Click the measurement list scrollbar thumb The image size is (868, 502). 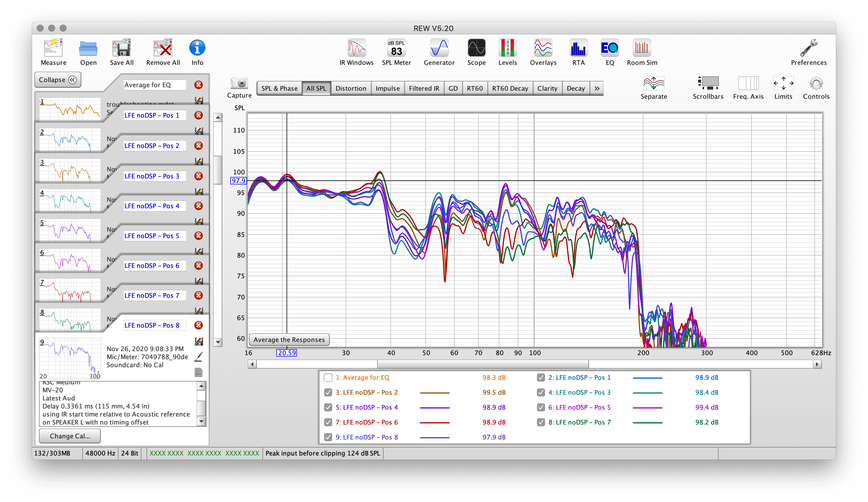(218, 170)
